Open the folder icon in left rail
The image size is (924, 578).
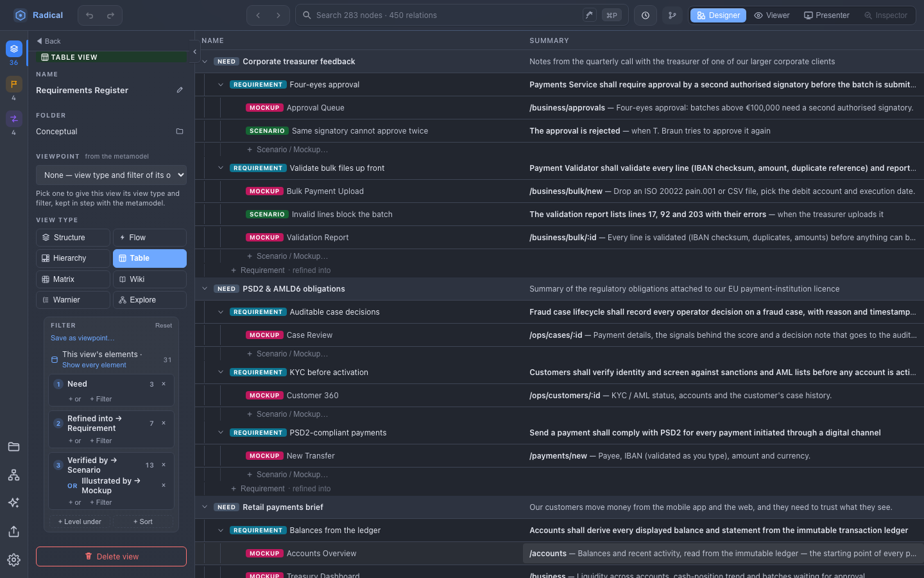[x=14, y=447]
